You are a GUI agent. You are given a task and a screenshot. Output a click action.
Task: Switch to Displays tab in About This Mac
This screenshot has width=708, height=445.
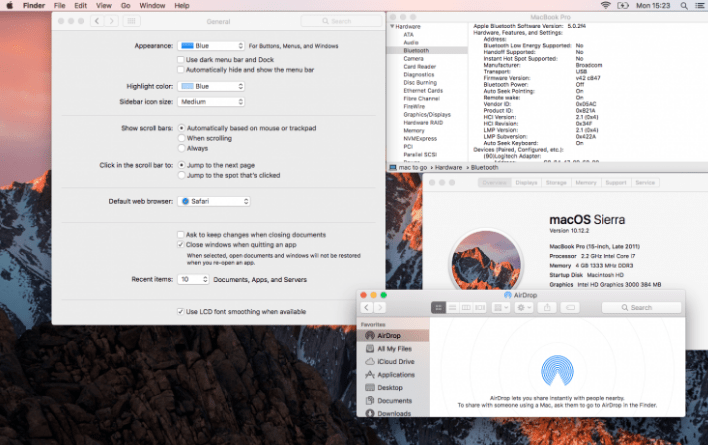point(526,182)
